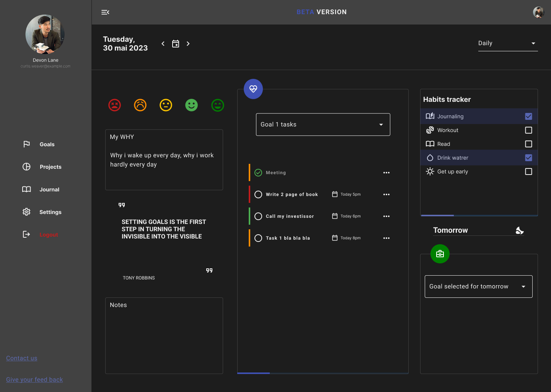
Task: Select the red angry mood face
Action: (115, 105)
